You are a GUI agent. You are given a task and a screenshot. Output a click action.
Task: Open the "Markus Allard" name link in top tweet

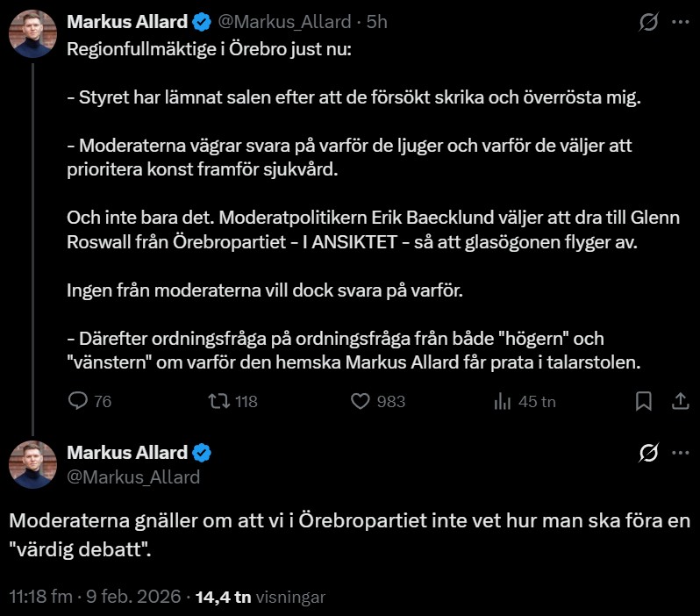click(x=127, y=22)
